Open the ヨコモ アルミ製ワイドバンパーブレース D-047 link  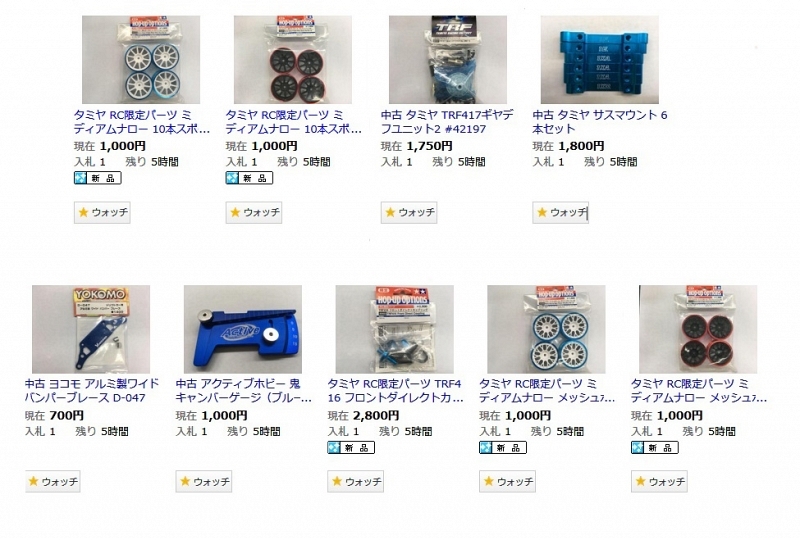(92, 391)
